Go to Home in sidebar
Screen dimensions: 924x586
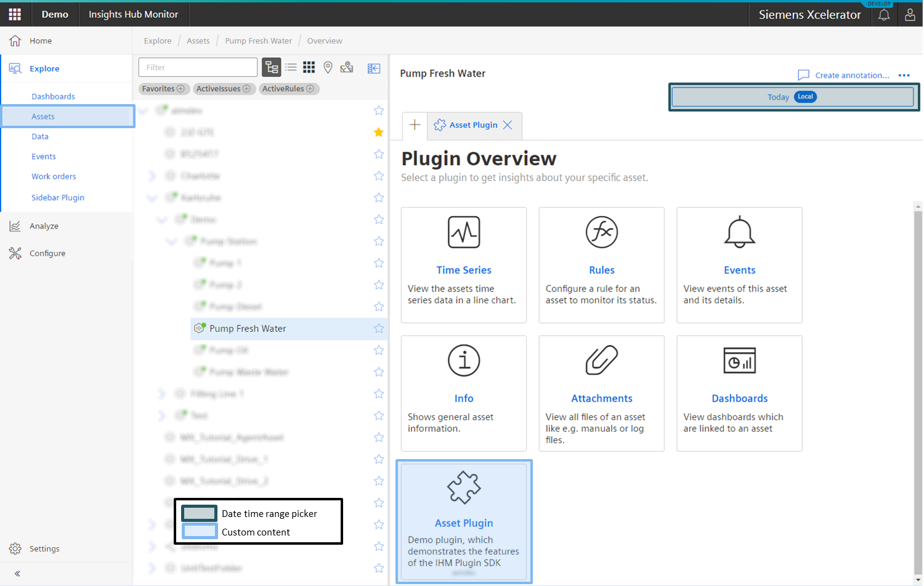(x=41, y=41)
